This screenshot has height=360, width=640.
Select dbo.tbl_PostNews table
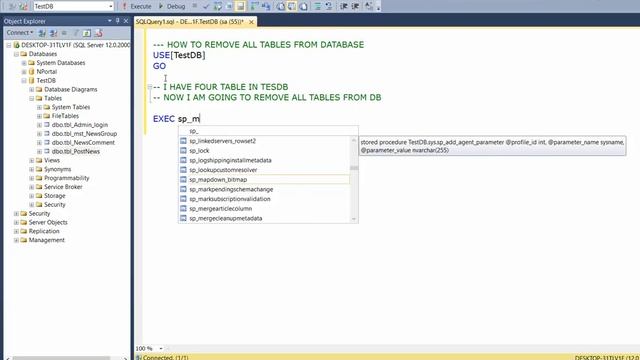coord(76,151)
